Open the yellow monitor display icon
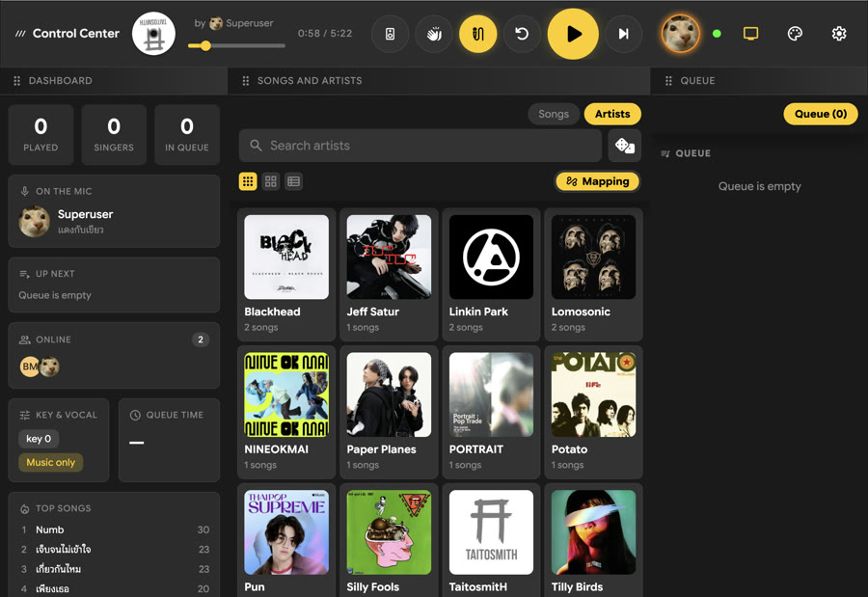Screen dimensions: 868x597 click(750, 34)
